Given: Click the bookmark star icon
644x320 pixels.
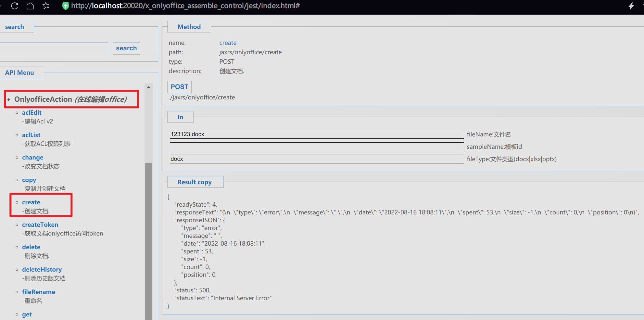Looking at the screenshot, I should point(46,6).
